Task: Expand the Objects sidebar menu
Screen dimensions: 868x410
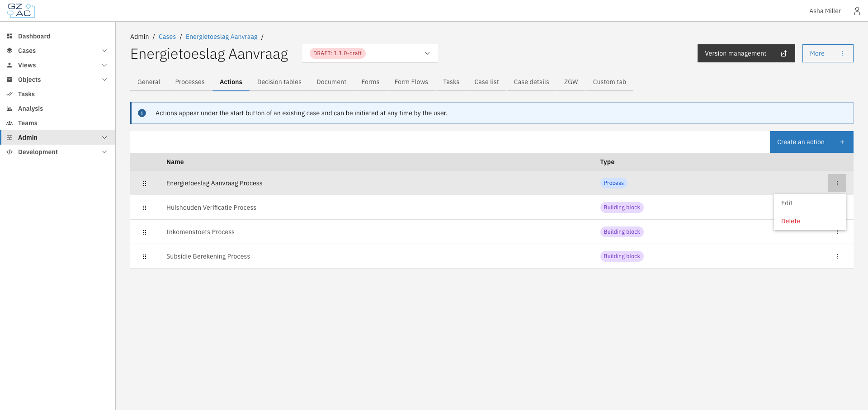Action: tap(104, 80)
